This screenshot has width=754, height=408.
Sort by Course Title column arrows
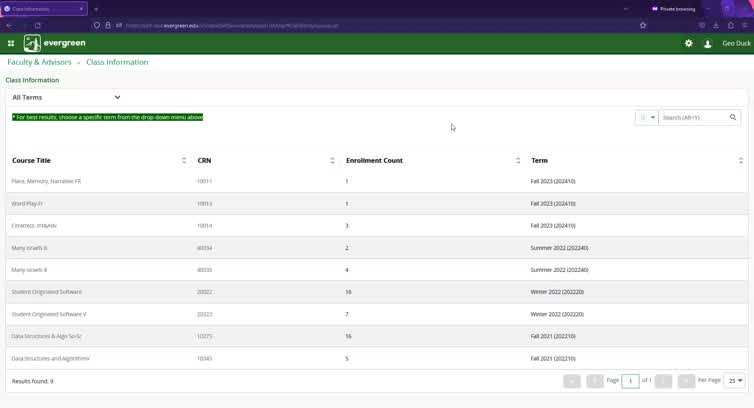[184, 161]
